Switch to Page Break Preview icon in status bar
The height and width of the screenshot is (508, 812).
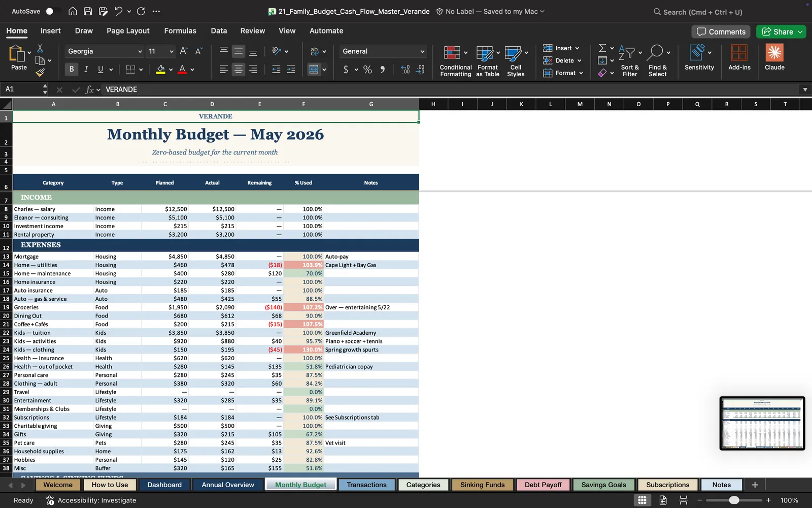683,500
